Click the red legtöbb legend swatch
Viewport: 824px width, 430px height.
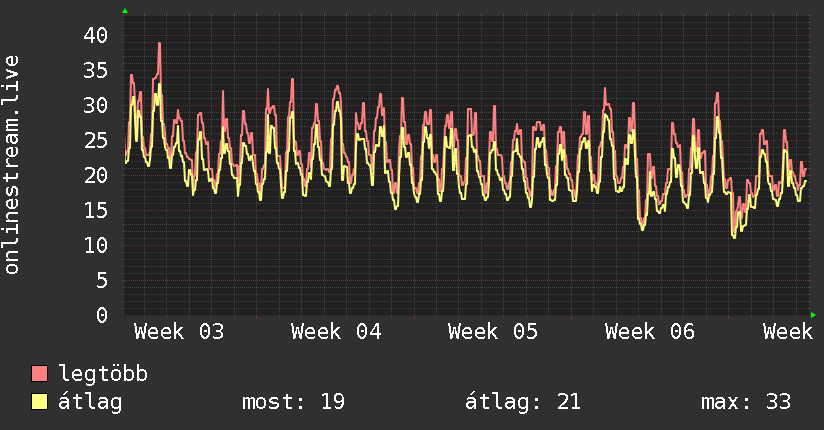[x=40, y=374]
